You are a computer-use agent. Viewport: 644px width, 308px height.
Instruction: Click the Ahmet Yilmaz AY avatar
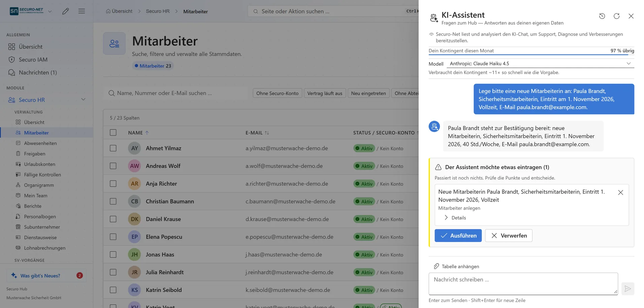[x=134, y=148]
